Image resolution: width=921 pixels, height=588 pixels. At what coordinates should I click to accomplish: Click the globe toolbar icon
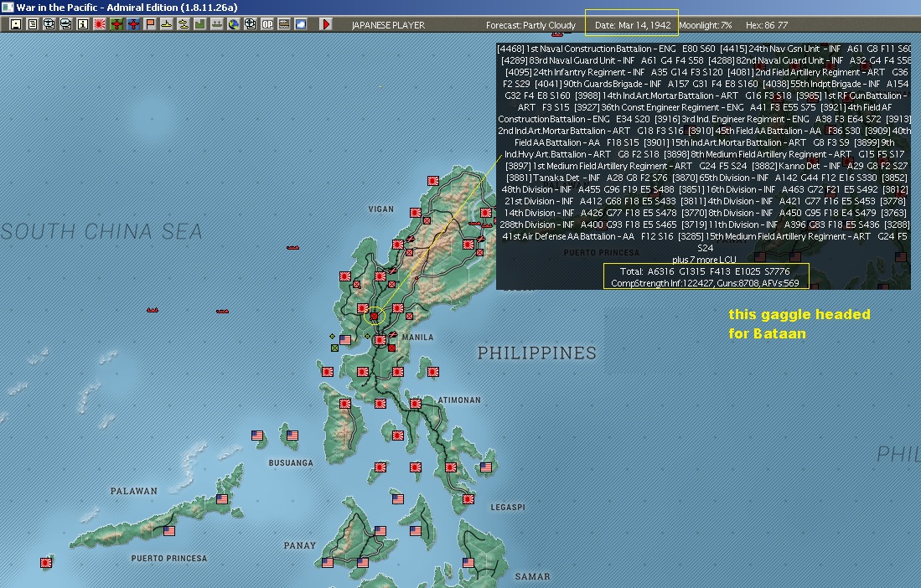click(234, 24)
